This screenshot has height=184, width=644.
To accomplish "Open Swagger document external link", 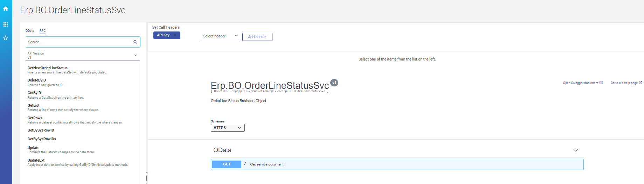I will 583,83.
